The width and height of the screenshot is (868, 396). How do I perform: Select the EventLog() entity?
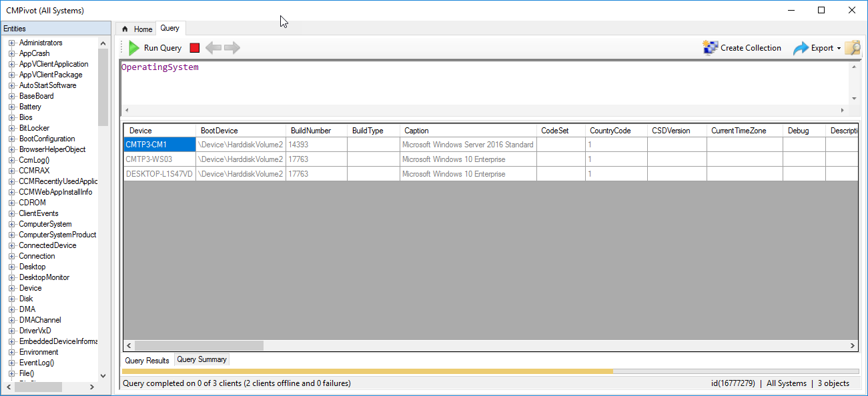(x=36, y=363)
